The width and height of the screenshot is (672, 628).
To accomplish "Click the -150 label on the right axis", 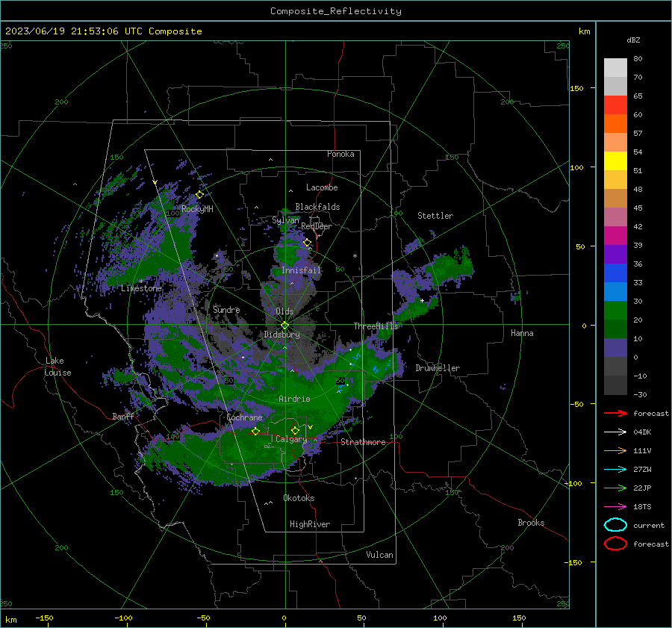I will point(573,562).
